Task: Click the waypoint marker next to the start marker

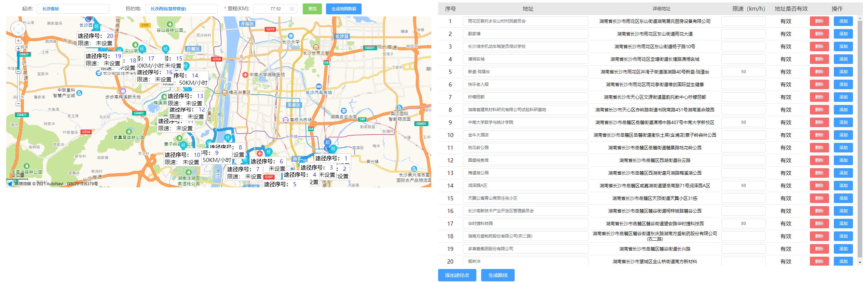Action: click(x=334, y=148)
